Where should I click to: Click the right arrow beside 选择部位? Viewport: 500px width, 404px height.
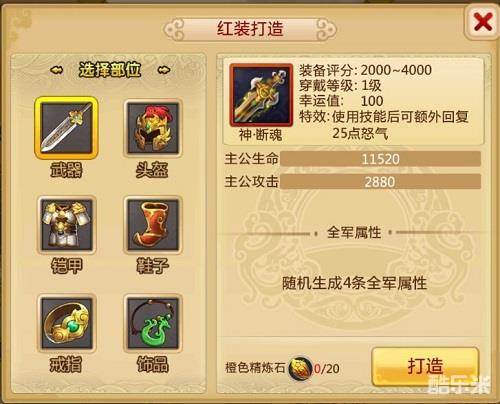tap(164, 70)
